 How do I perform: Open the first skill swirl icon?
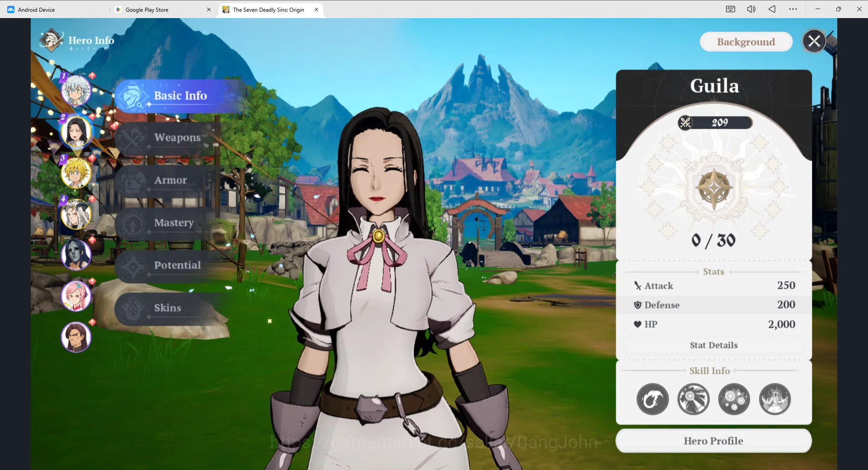[652, 399]
